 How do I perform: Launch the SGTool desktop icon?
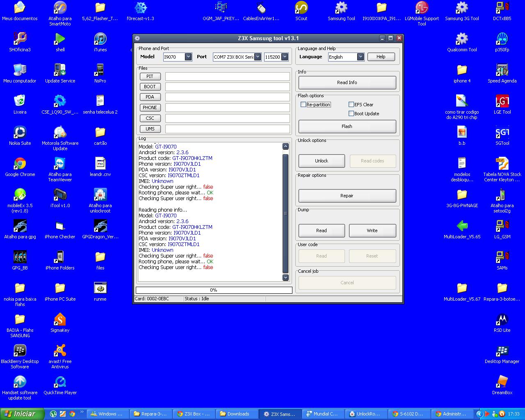502,136
